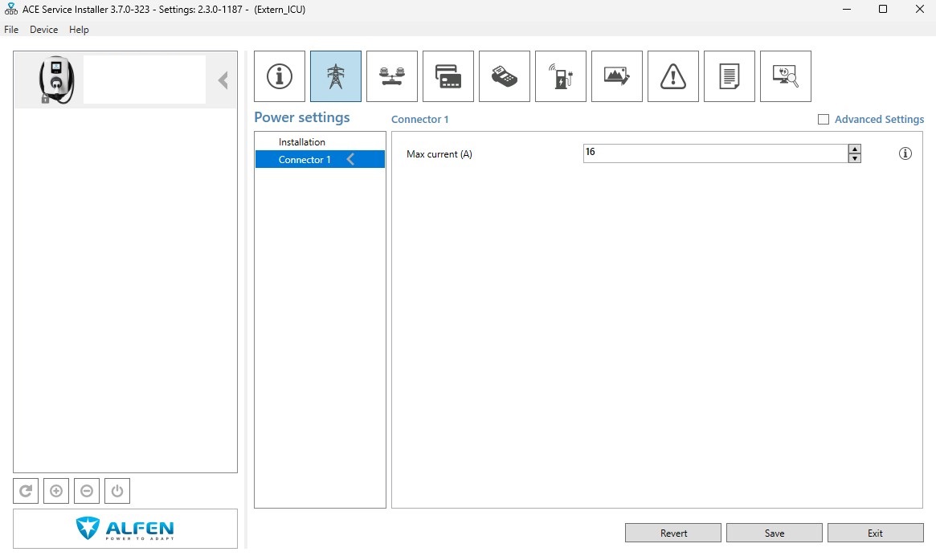Open the Authorization card settings icon
The height and width of the screenshot is (560, 936).
tap(448, 76)
